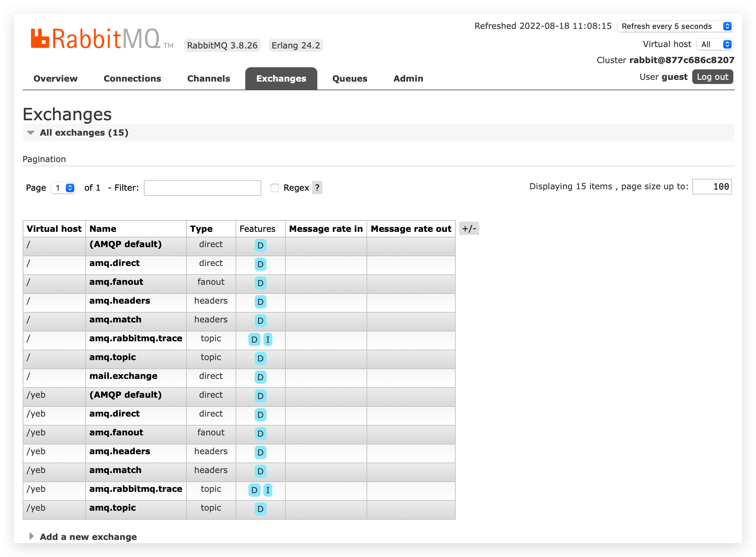Screen dimensions: 756x557
Task: Click the Filter text field
Action: [x=202, y=188]
